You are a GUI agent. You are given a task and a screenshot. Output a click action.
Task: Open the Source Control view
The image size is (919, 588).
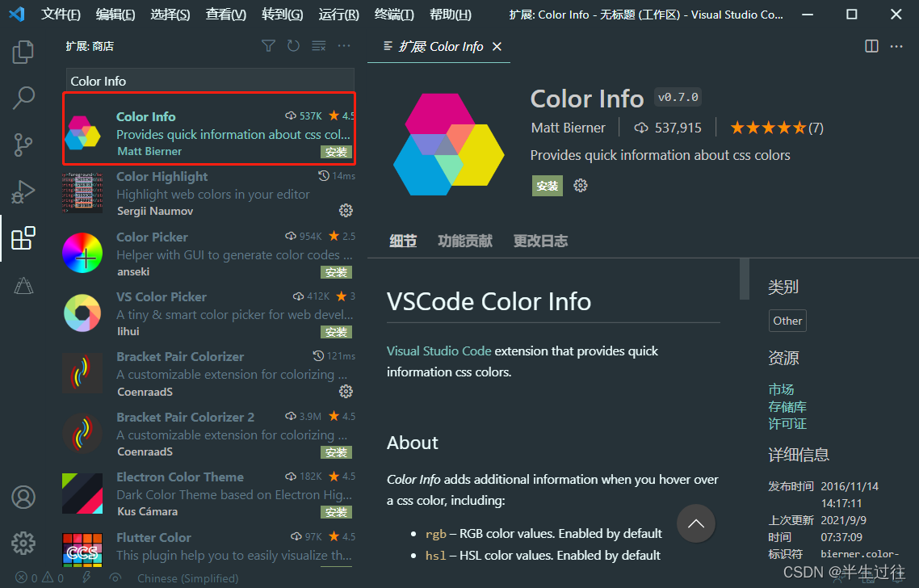click(x=23, y=145)
